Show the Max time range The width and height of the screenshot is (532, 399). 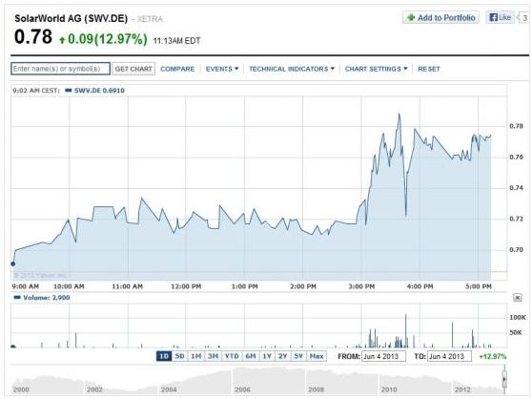(317, 356)
